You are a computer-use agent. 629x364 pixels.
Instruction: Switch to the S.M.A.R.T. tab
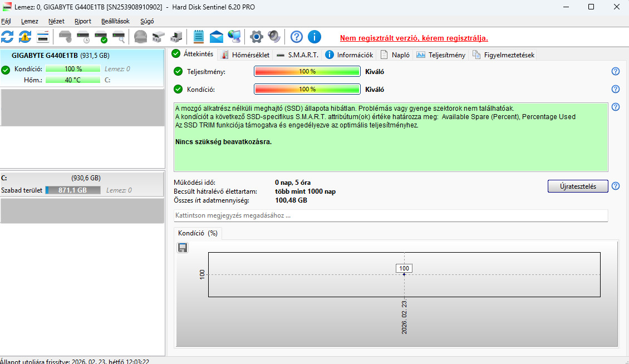coord(297,55)
